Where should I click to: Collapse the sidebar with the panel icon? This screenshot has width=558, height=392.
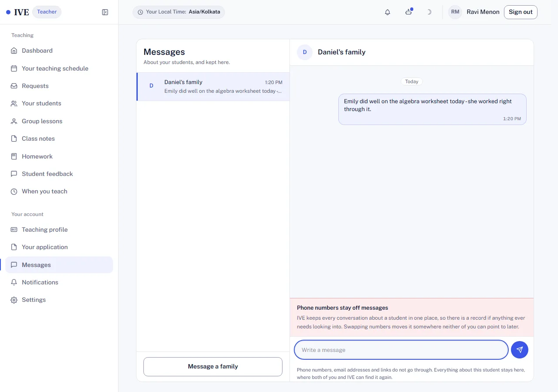(x=105, y=12)
